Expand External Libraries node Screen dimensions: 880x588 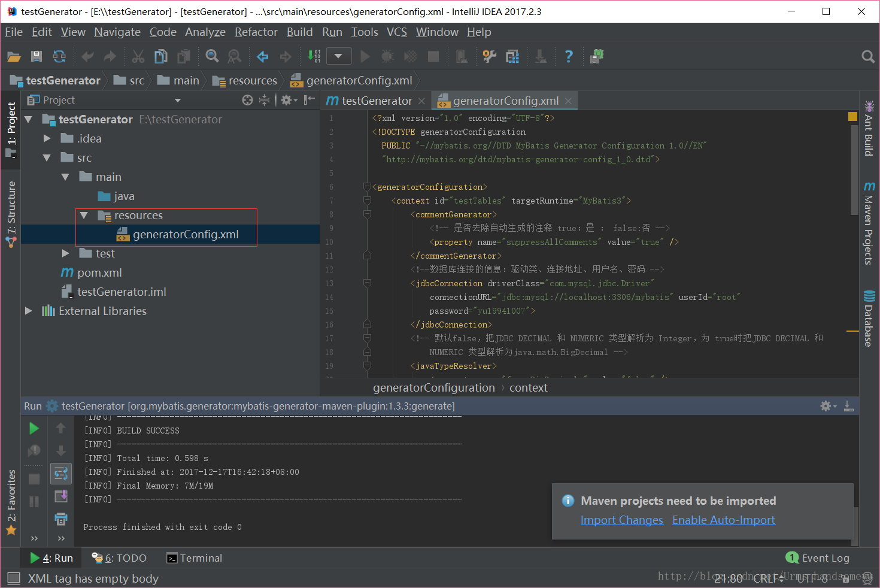(28, 311)
